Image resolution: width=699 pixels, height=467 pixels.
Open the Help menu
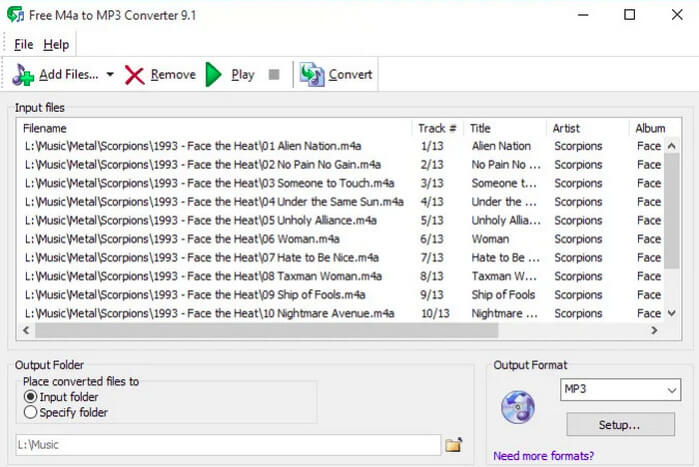[56, 44]
